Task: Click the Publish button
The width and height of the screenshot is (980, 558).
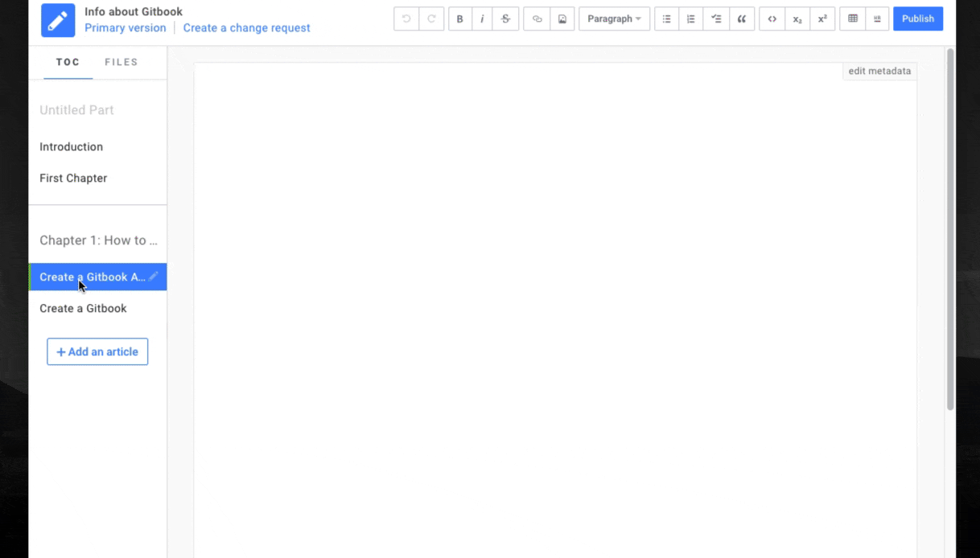Action: (918, 18)
